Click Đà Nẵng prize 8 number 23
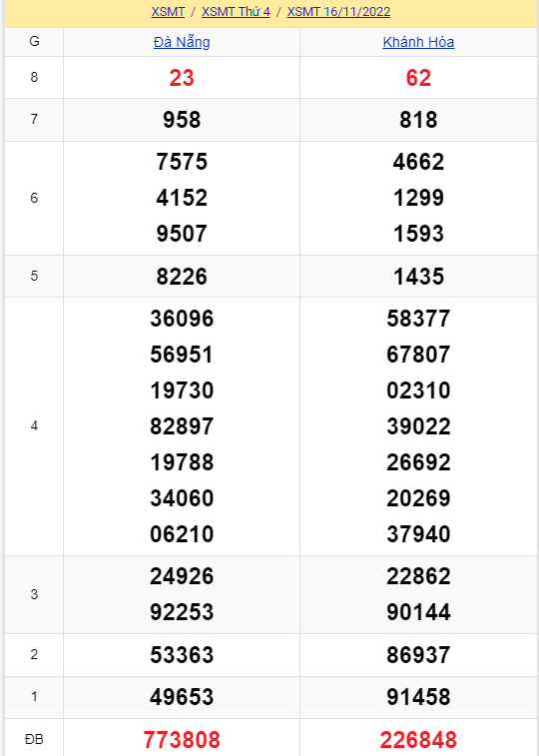This screenshot has width=539, height=756. pyautogui.click(x=182, y=78)
